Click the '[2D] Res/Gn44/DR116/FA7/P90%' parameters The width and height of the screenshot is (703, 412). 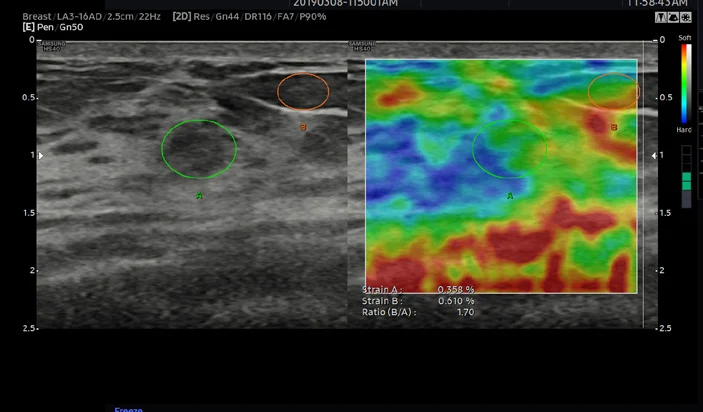click(249, 17)
